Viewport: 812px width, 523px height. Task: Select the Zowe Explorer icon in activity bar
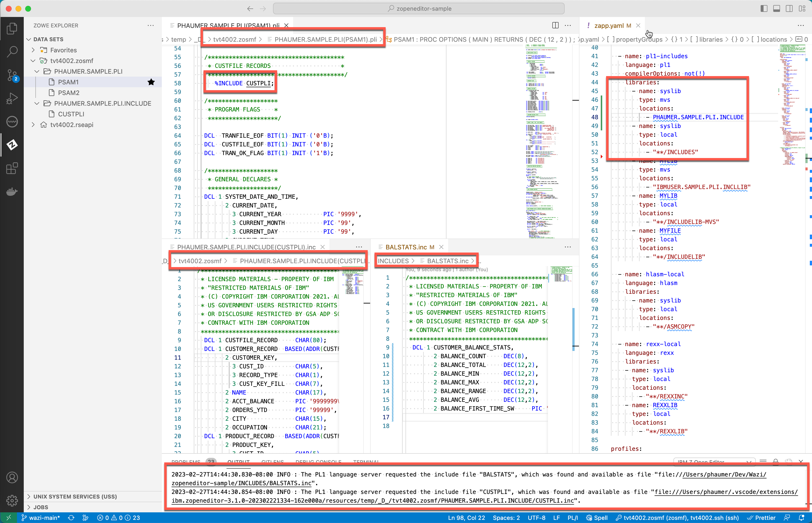click(12, 145)
